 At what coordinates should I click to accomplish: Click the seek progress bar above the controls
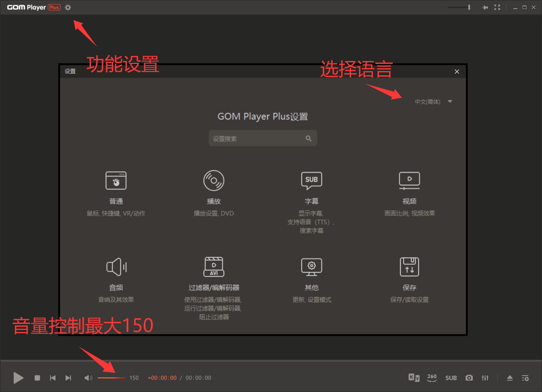point(271,361)
